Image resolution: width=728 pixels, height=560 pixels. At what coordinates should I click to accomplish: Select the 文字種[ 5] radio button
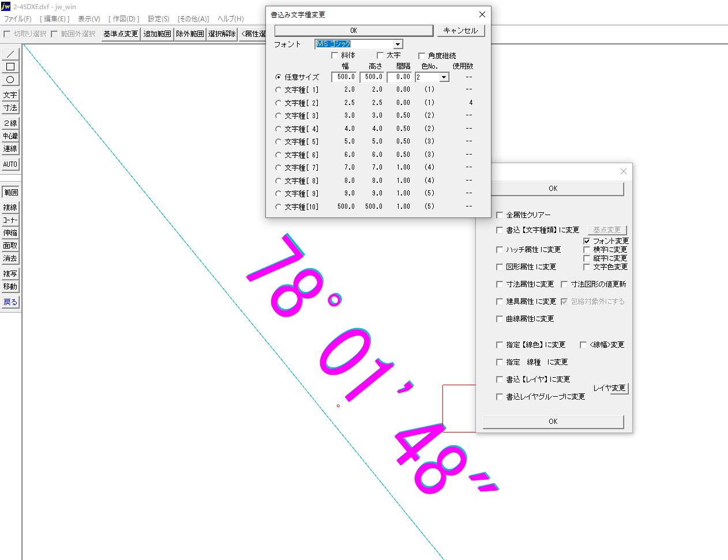pos(279,142)
